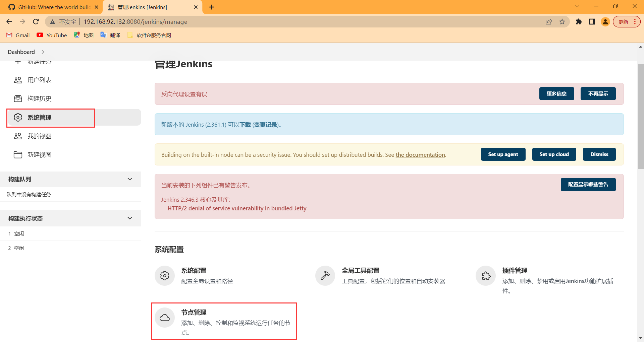
Task: Click the 用户列表 people icon
Action: 18,80
